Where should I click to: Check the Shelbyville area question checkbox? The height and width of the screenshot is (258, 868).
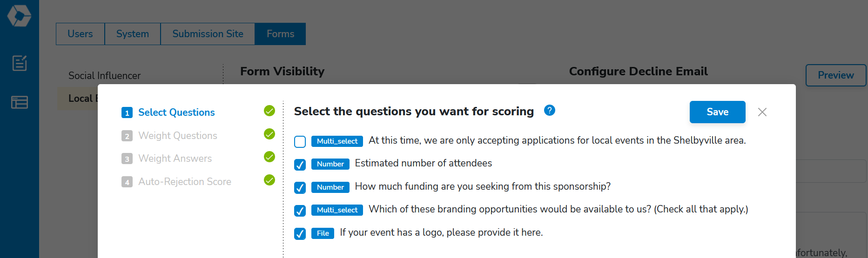click(x=300, y=141)
